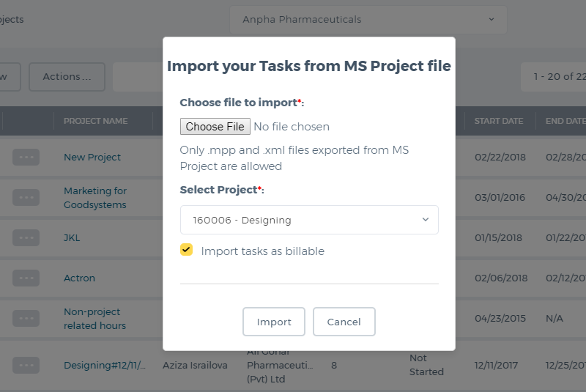The image size is (586, 392).
Task: Open ellipsis menu for Marketing for Goodsystems row
Action: pos(26,197)
